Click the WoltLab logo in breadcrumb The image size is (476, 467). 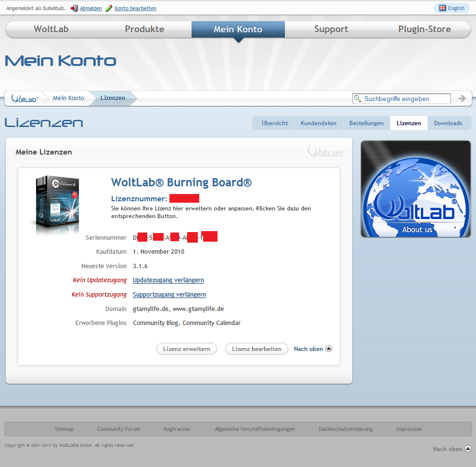(25, 98)
